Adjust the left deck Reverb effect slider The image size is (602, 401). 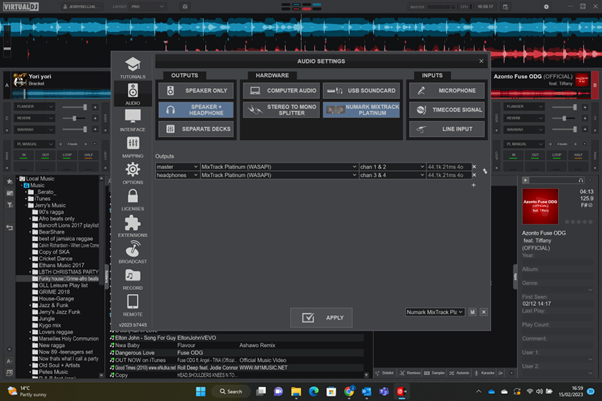point(74,118)
